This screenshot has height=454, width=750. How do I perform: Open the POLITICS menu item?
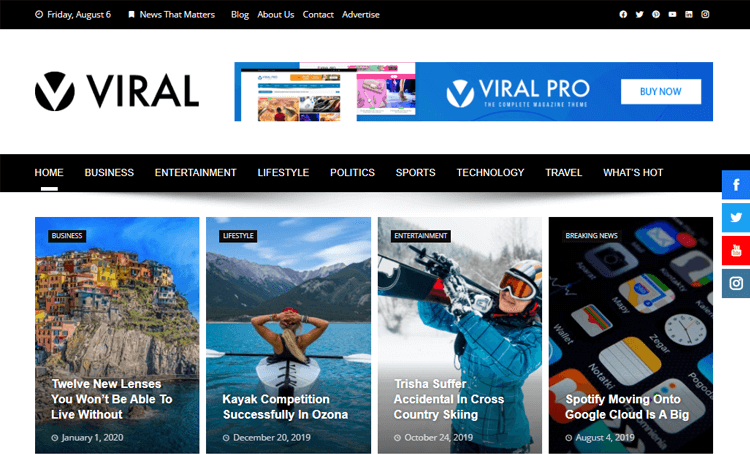point(352,173)
